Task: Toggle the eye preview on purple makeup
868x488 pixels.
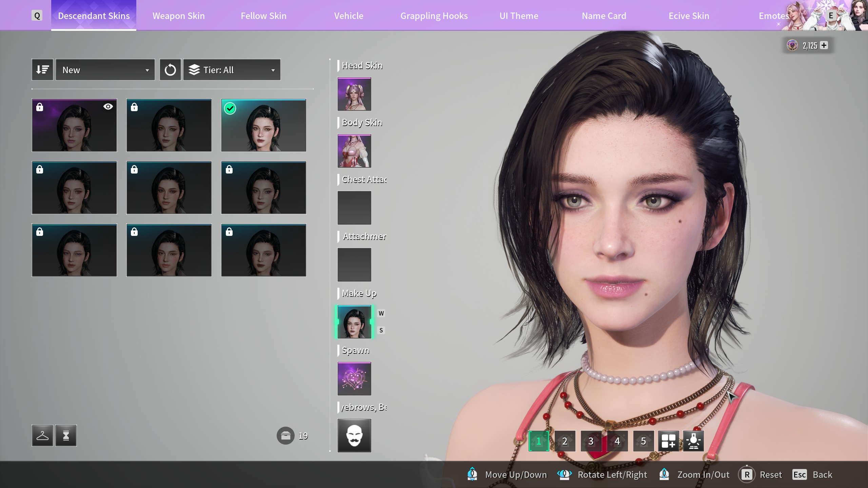Action: [x=108, y=107]
